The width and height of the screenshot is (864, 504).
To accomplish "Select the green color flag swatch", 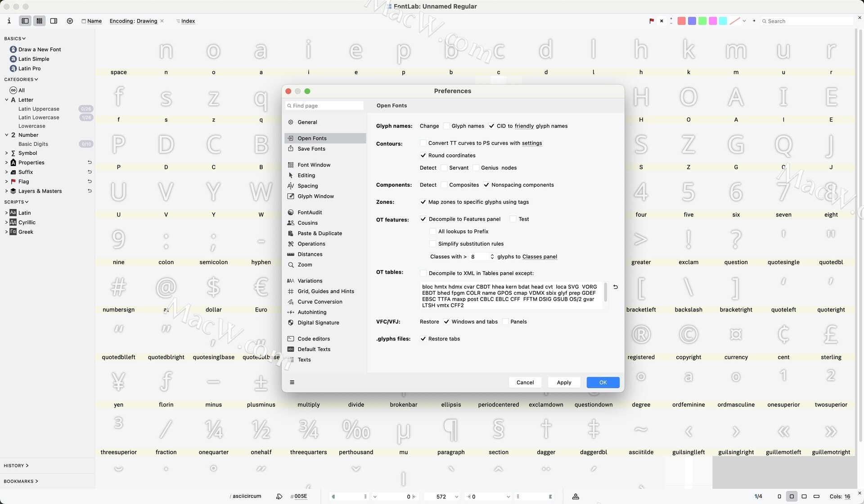I will pyautogui.click(x=702, y=21).
